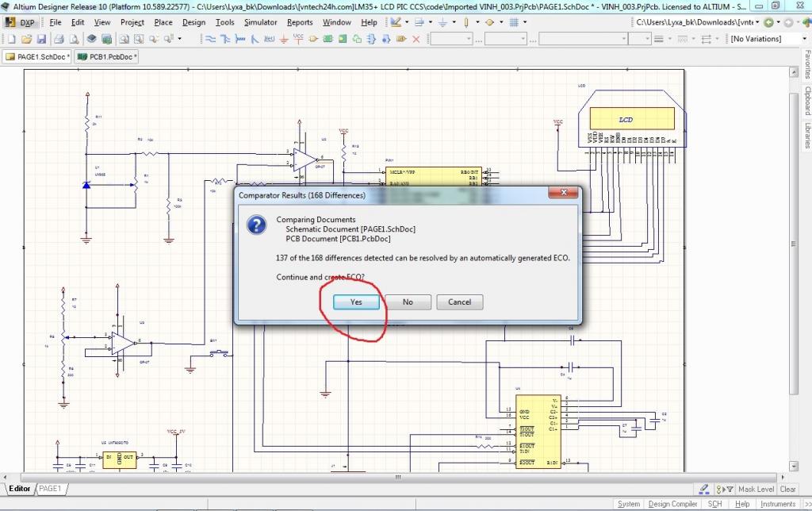The image size is (812, 511).
Task: Click Zoom to area icon
Action: point(139,39)
